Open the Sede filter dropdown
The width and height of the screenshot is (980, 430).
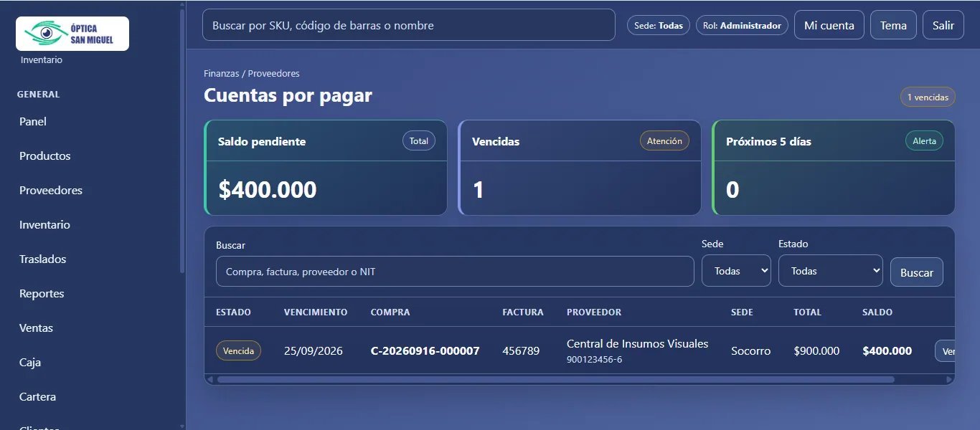[736, 271]
